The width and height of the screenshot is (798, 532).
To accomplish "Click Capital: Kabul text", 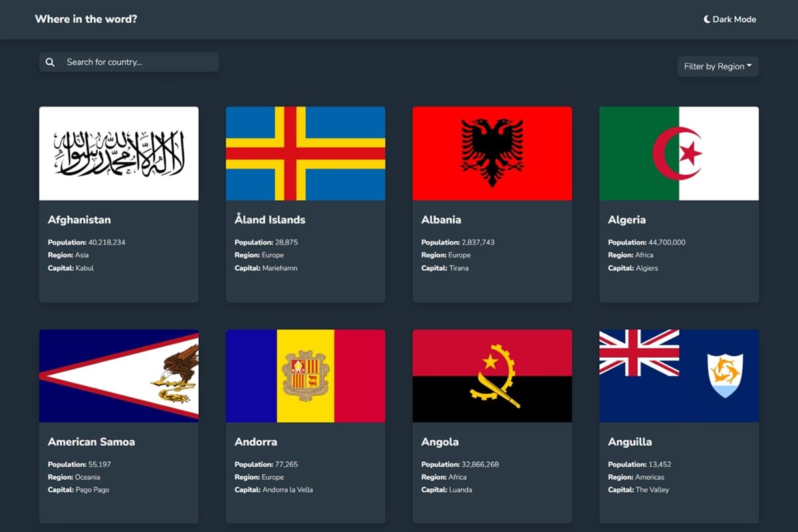I will pos(70,269).
